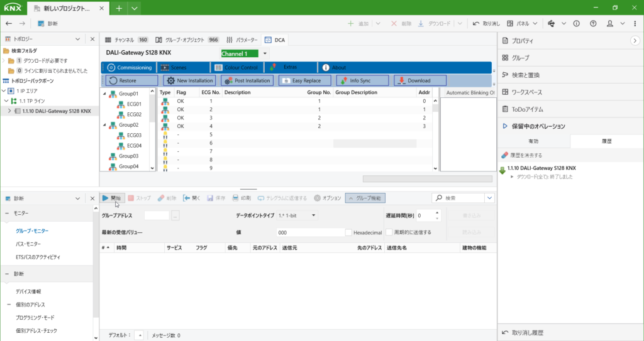Click the DCA Download button
The width and height of the screenshot is (644, 341).
tap(420, 80)
